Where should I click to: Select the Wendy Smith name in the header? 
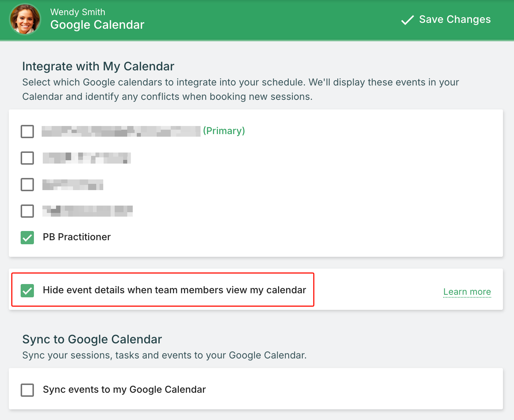(x=78, y=12)
